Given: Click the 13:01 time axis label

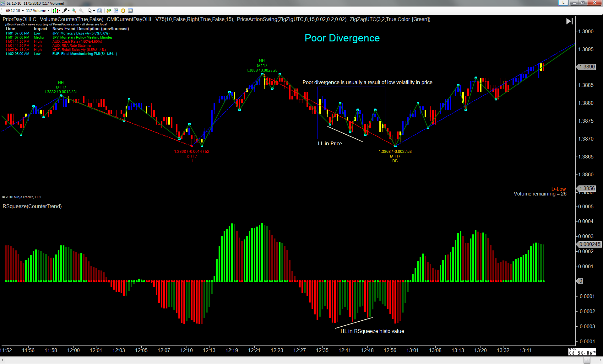Looking at the screenshot, I should click(412, 350).
